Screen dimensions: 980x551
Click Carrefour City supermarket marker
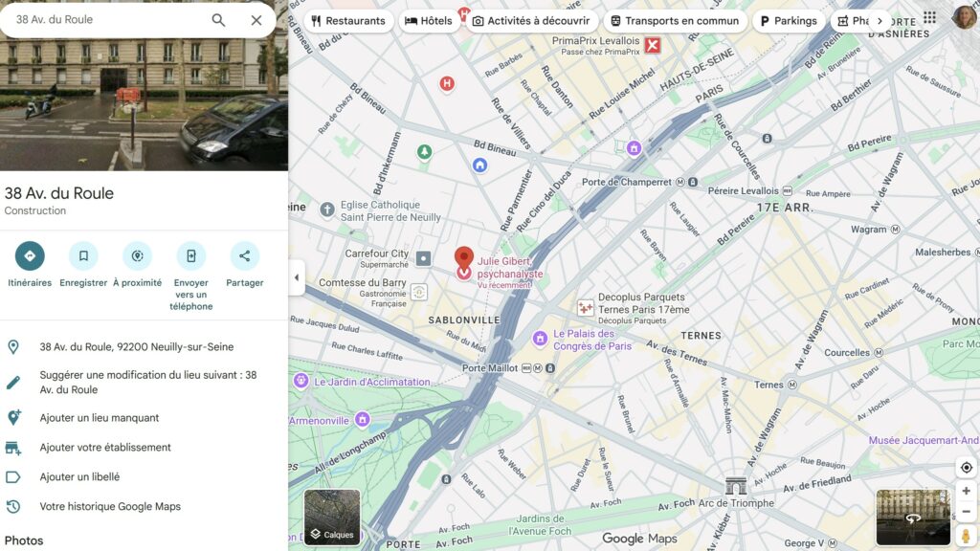(x=423, y=258)
